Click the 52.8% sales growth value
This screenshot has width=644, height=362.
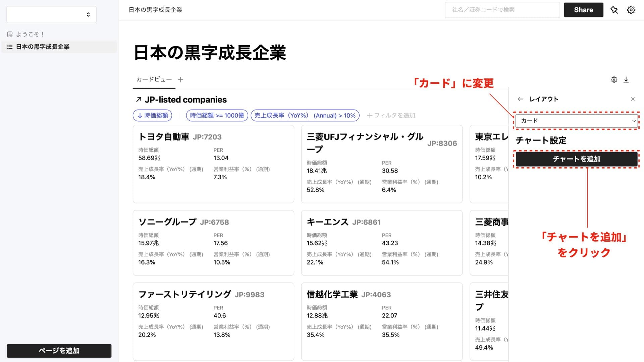[x=316, y=190]
